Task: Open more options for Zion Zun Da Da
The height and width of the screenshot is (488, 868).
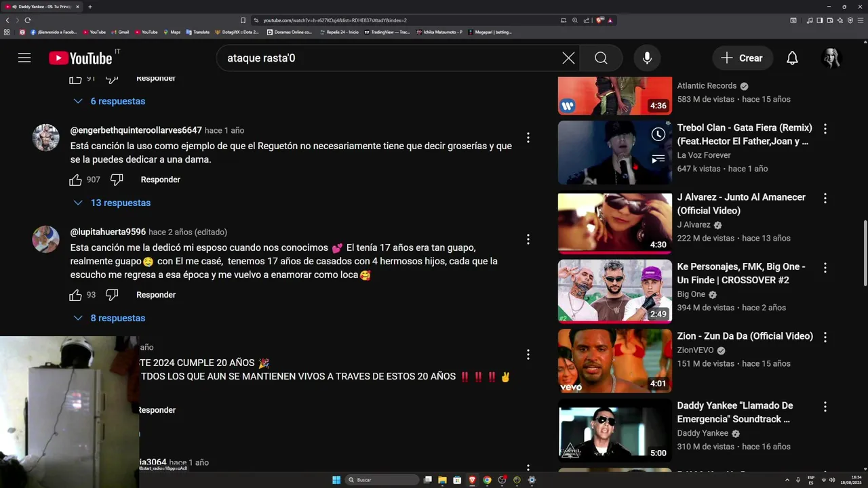Action: pos(825,337)
